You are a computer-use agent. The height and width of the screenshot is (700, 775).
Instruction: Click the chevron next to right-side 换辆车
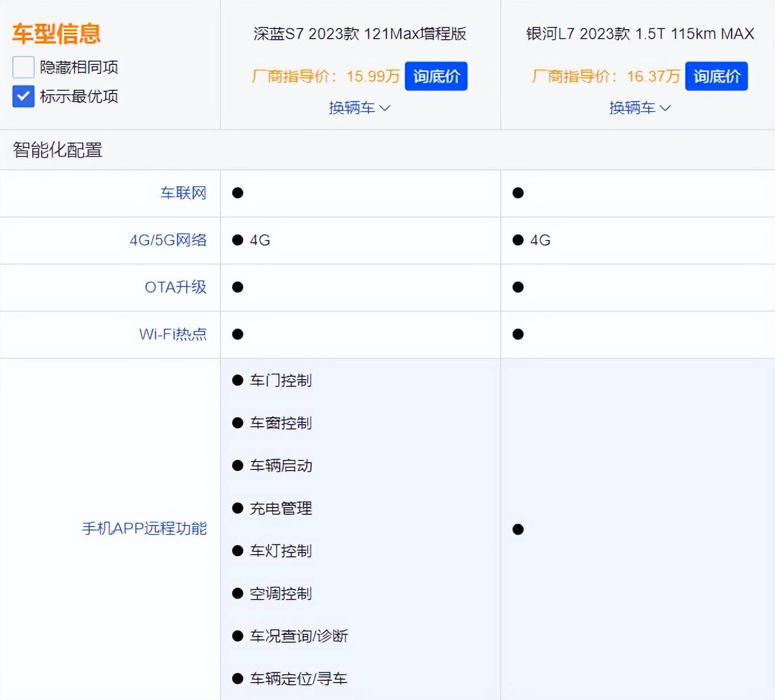click(665, 108)
